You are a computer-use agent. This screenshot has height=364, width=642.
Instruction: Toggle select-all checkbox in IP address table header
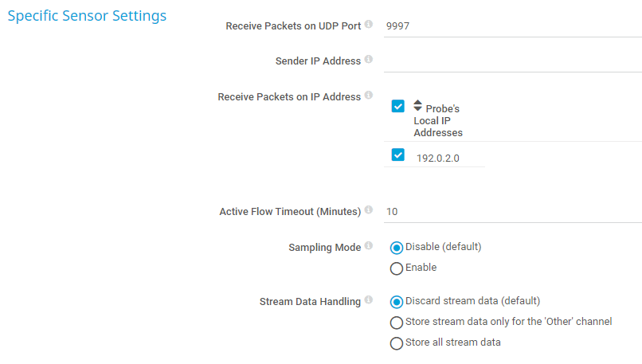(398, 106)
